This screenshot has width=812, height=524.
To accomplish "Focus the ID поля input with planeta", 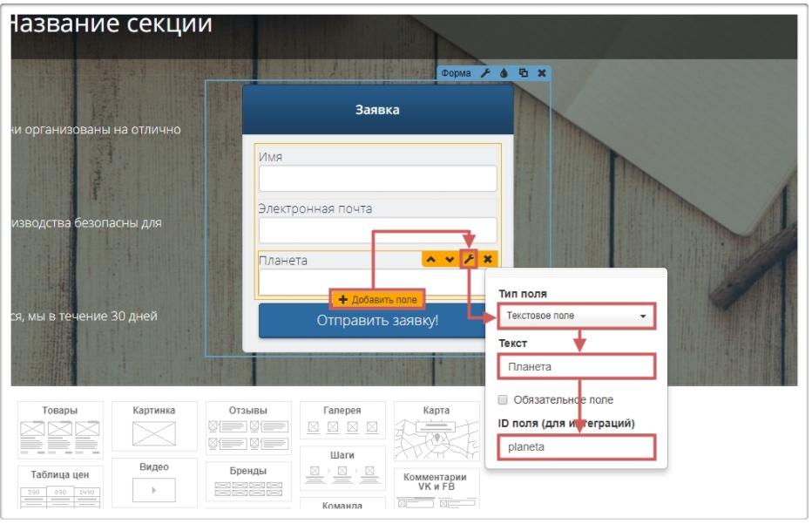I will 576,446.
